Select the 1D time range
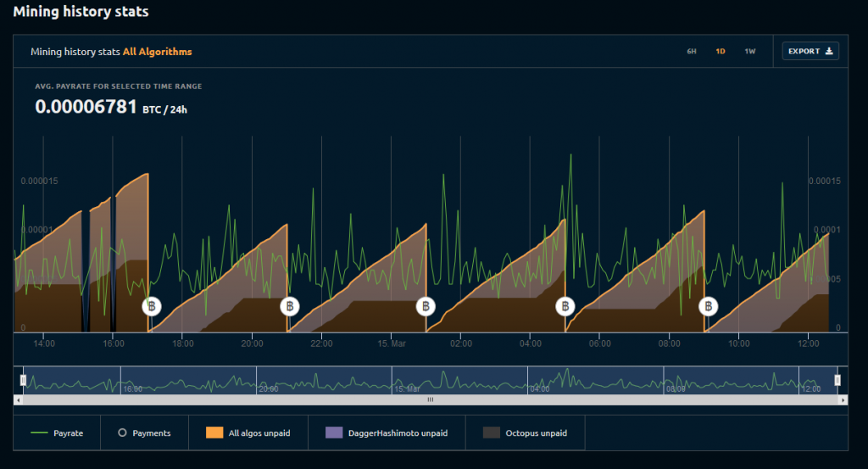The height and width of the screenshot is (469, 868). (x=721, y=52)
